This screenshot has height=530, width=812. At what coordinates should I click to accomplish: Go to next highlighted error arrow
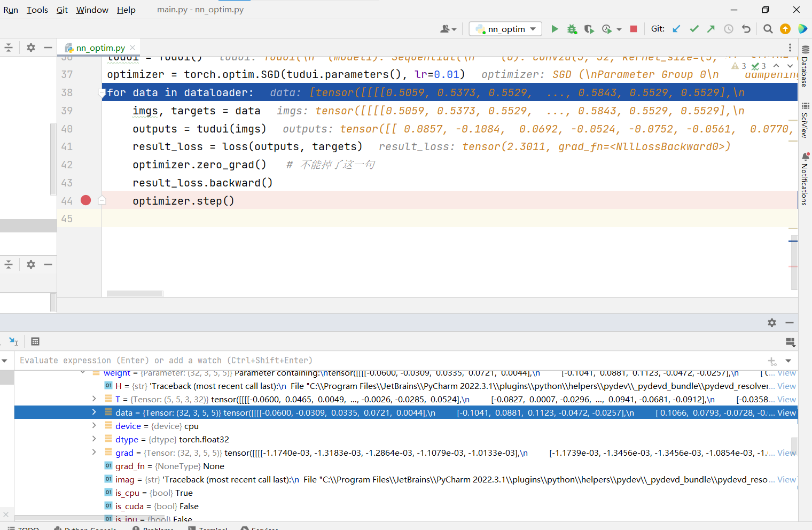(790, 66)
